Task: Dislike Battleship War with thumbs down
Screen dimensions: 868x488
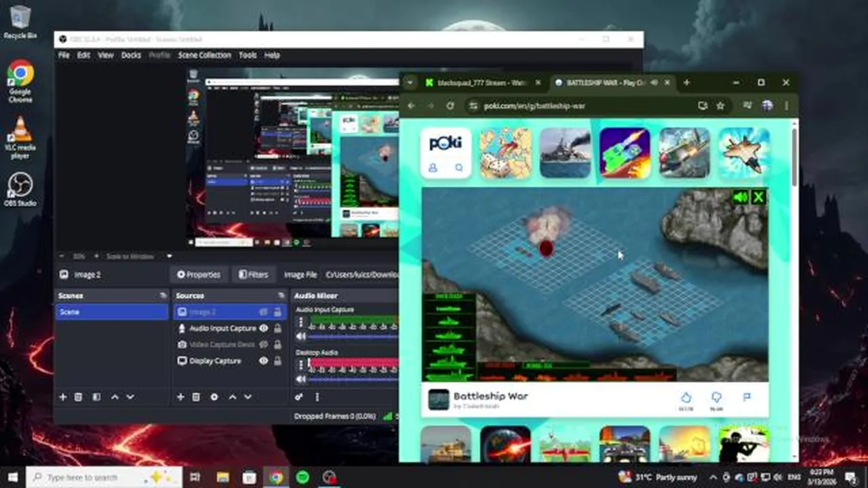Action: click(x=716, y=398)
